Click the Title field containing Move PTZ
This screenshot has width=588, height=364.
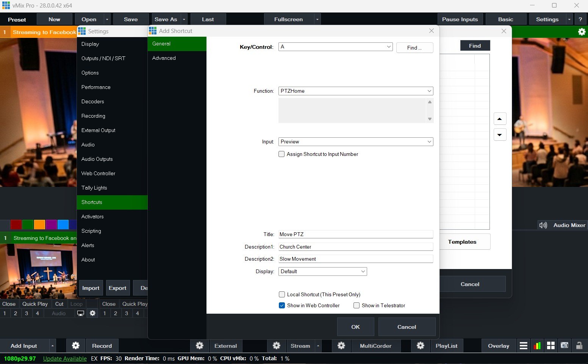(356, 234)
